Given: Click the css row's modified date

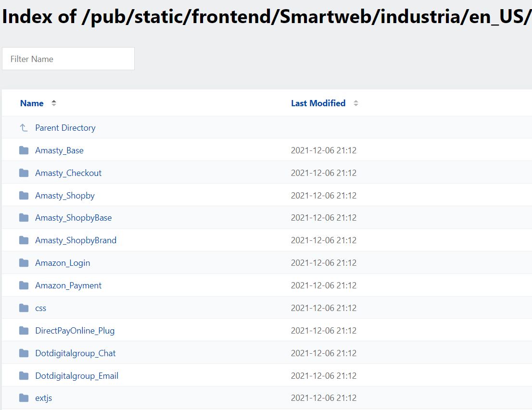Looking at the screenshot, I should pyautogui.click(x=324, y=308).
